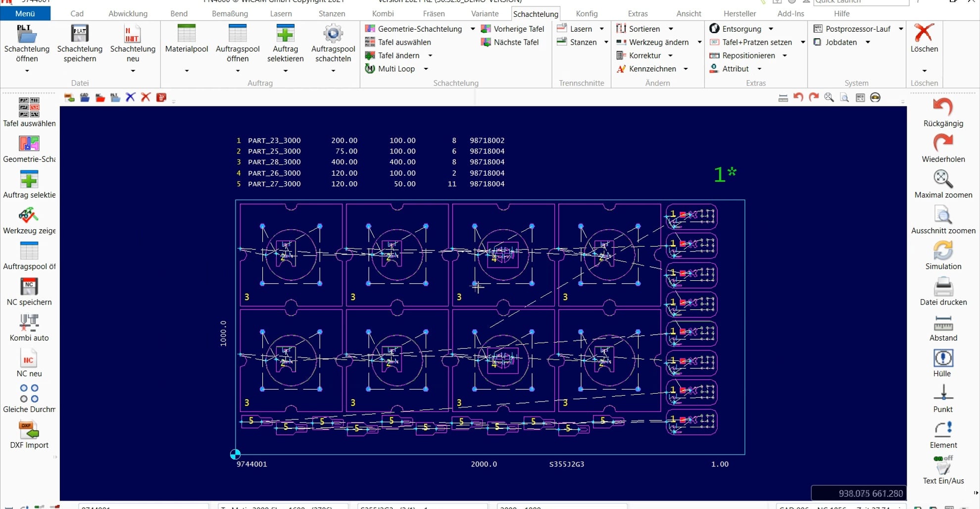Switch to the Konfig ribbon tab
Screen dimensions: 980x509
586,13
